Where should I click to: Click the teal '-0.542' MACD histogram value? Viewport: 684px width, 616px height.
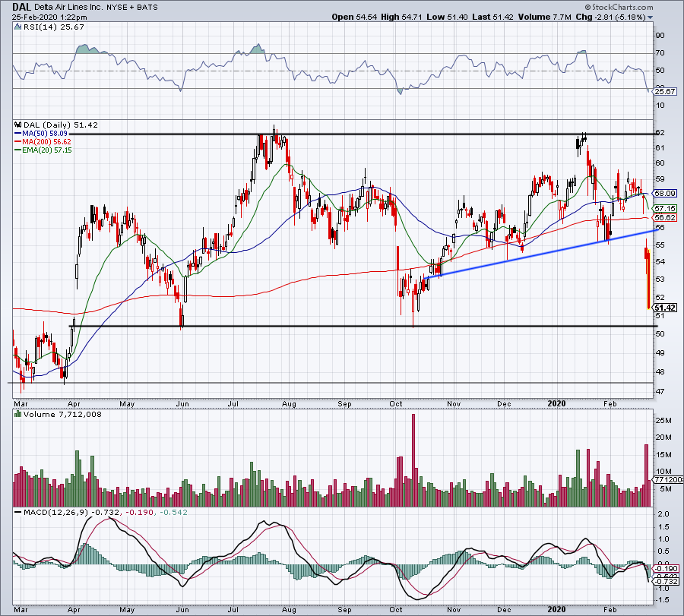coord(173,512)
